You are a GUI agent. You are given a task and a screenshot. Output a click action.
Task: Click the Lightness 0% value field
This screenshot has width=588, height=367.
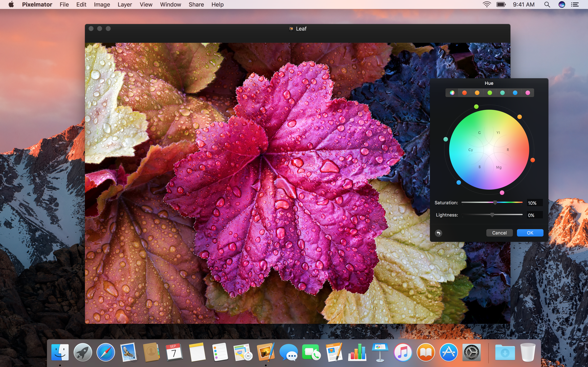coord(534,215)
